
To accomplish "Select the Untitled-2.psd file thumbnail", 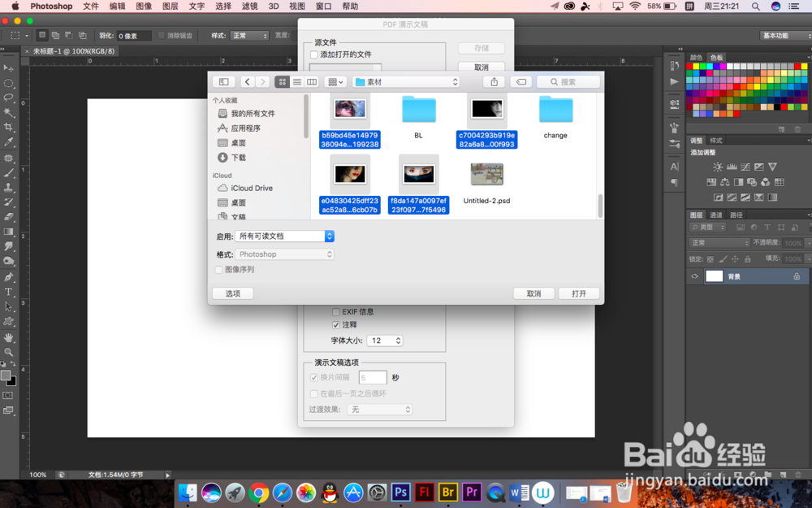I will pyautogui.click(x=486, y=173).
